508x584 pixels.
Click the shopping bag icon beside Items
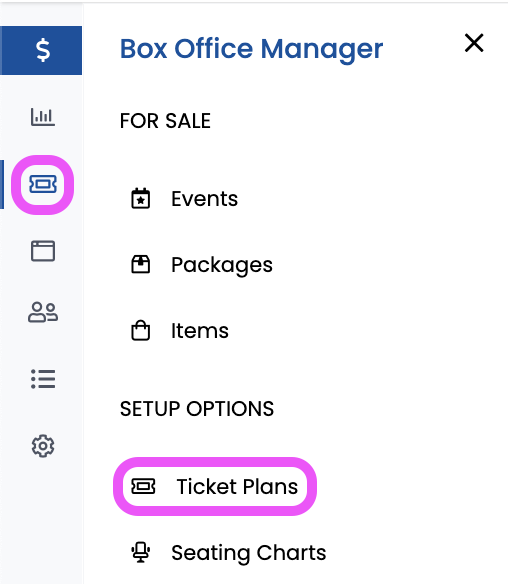pyautogui.click(x=141, y=330)
